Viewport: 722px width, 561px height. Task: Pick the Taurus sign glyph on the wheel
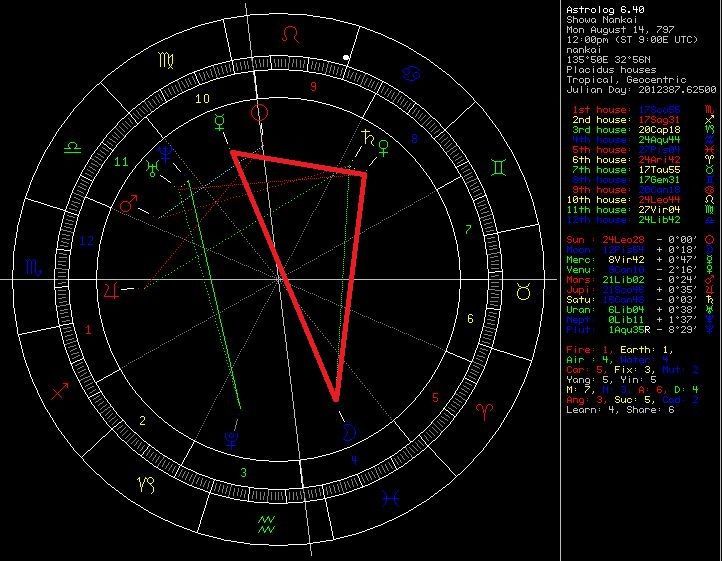click(524, 292)
